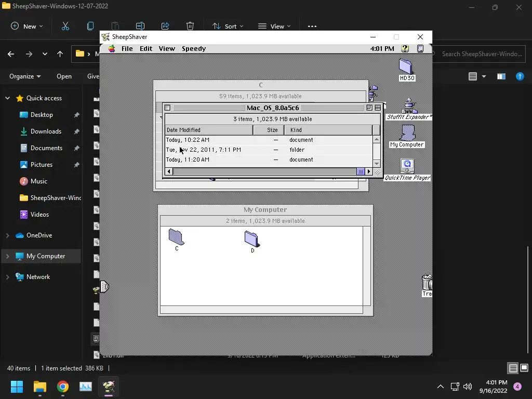This screenshot has width=532, height=399.
Task: Select row dated Nov 22, 2011, 7:11 PM
Action: click(x=269, y=150)
